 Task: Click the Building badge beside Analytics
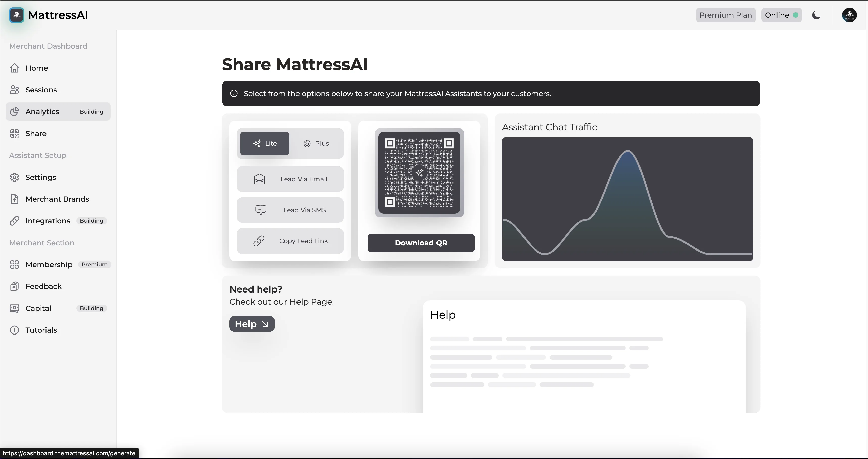click(91, 112)
